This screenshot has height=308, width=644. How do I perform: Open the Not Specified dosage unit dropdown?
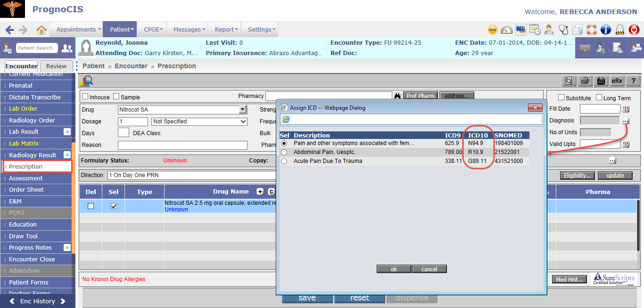pyautogui.click(x=199, y=122)
